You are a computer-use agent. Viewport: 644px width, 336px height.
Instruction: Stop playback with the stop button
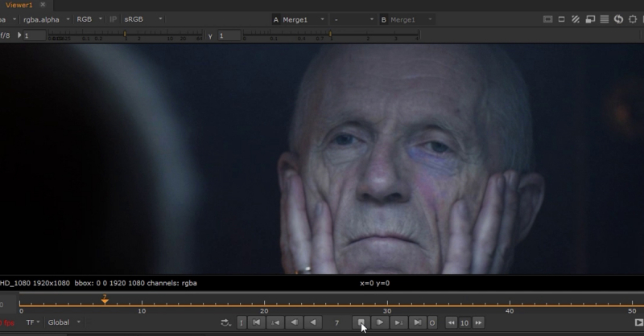click(x=361, y=322)
